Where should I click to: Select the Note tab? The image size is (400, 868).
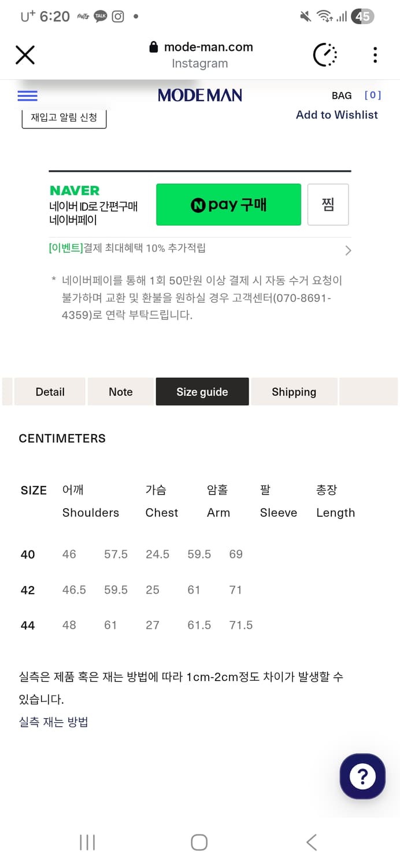(x=120, y=392)
